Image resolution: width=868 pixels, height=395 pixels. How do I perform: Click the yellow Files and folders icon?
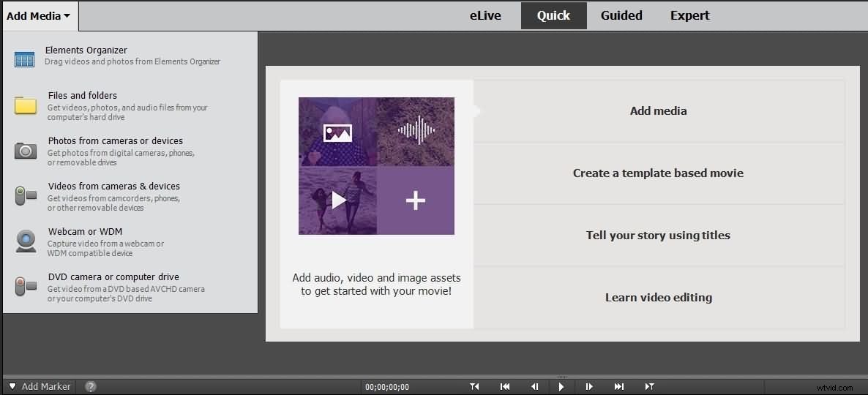26,105
